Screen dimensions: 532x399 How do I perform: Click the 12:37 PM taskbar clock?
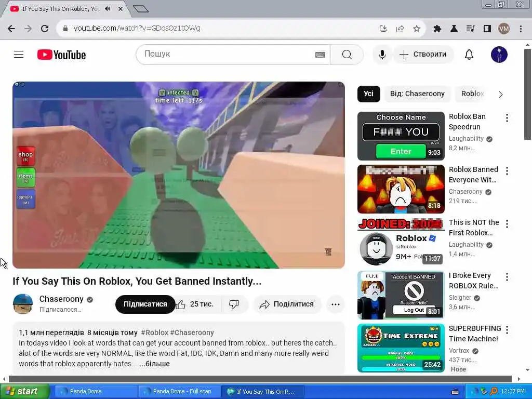point(513,392)
